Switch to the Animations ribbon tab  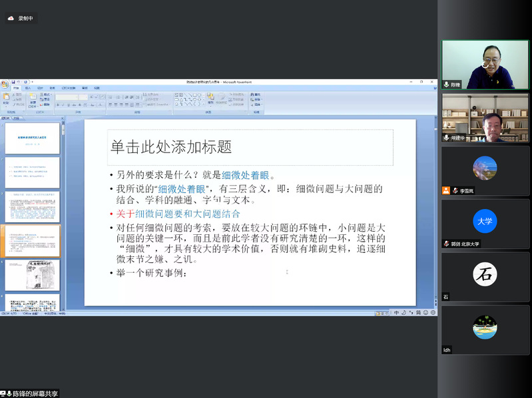52,88
